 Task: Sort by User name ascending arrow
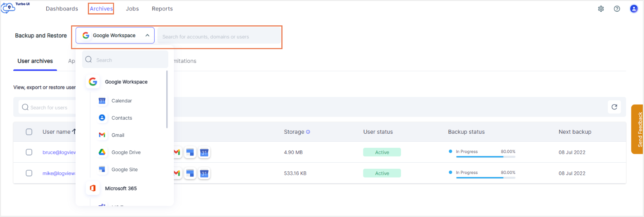tap(74, 131)
